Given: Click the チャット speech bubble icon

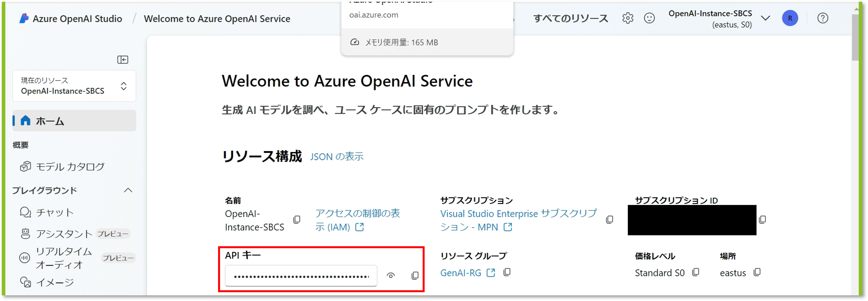Looking at the screenshot, I should (x=25, y=212).
